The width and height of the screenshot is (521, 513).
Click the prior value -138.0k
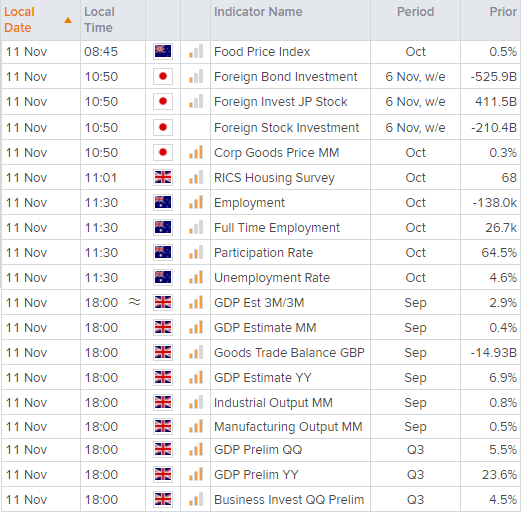495,203
